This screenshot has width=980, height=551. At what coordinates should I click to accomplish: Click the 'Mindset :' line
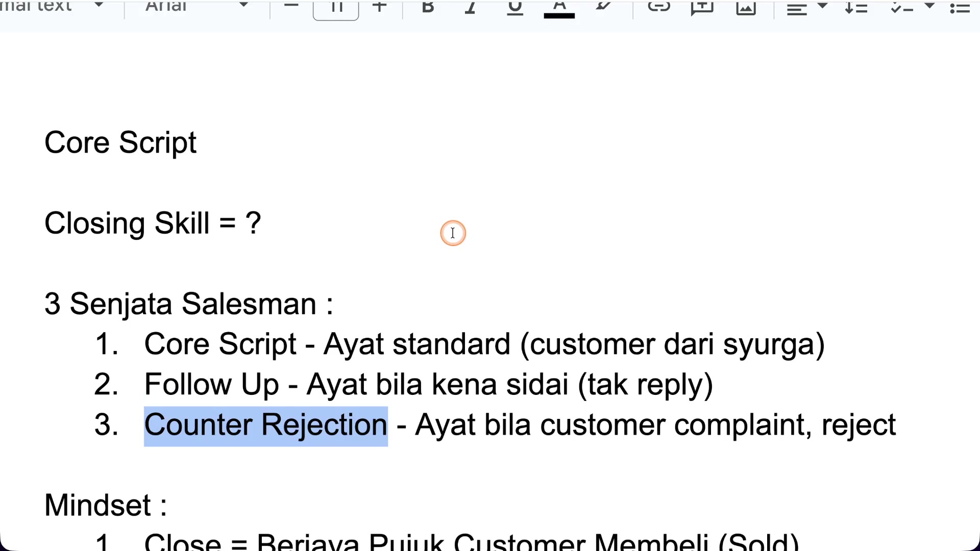coord(106,506)
